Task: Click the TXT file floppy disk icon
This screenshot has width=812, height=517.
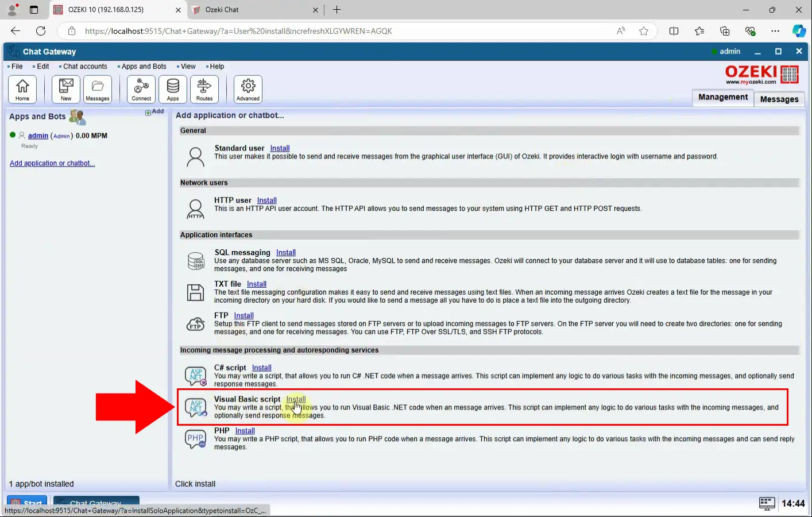Action: [x=196, y=292]
